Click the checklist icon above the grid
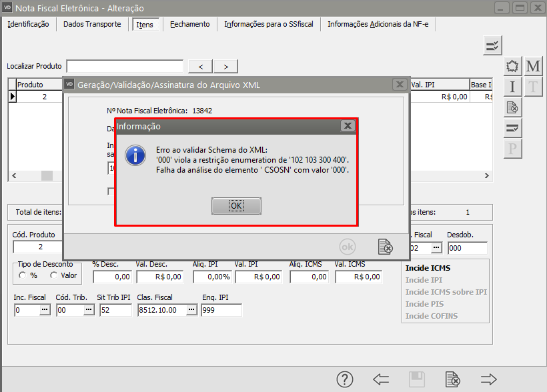 [492, 45]
